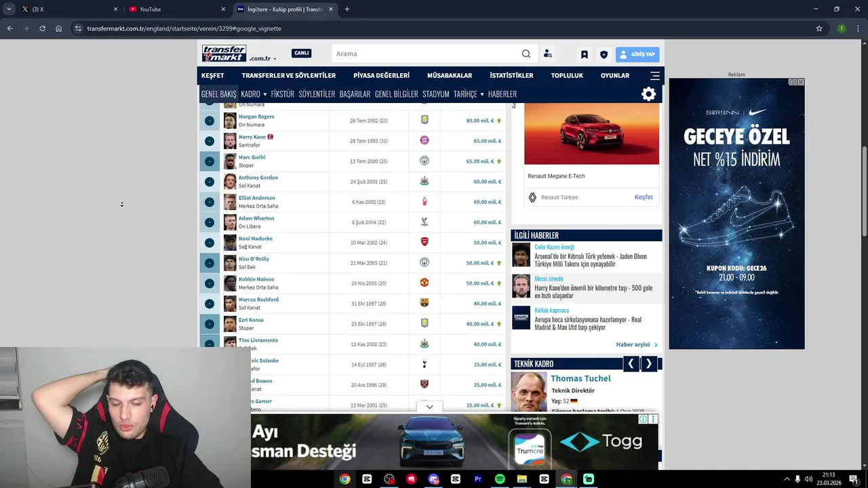Screen dimensions: 868x488
Task: Open the İSTATİSTİKLER menu
Action: [x=511, y=76]
